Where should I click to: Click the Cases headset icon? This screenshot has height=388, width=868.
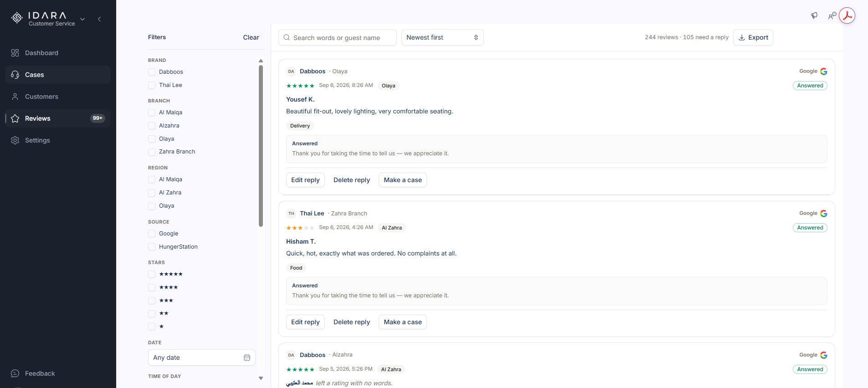[15, 75]
